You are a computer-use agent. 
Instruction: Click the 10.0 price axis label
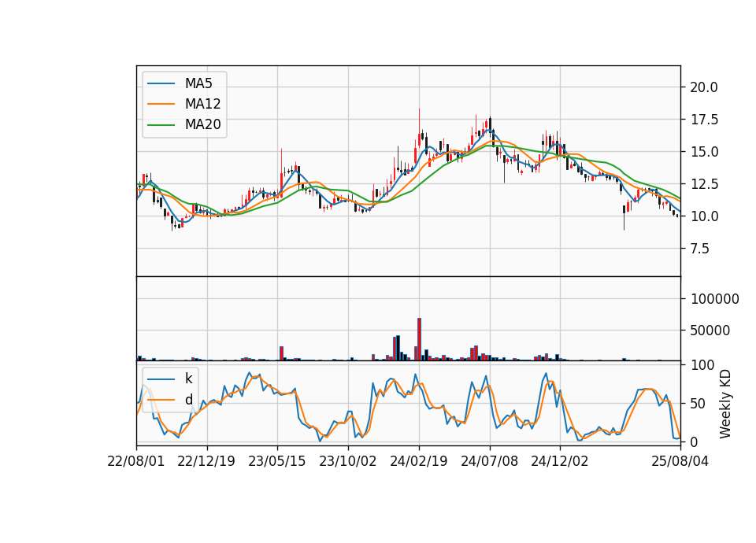point(704,216)
